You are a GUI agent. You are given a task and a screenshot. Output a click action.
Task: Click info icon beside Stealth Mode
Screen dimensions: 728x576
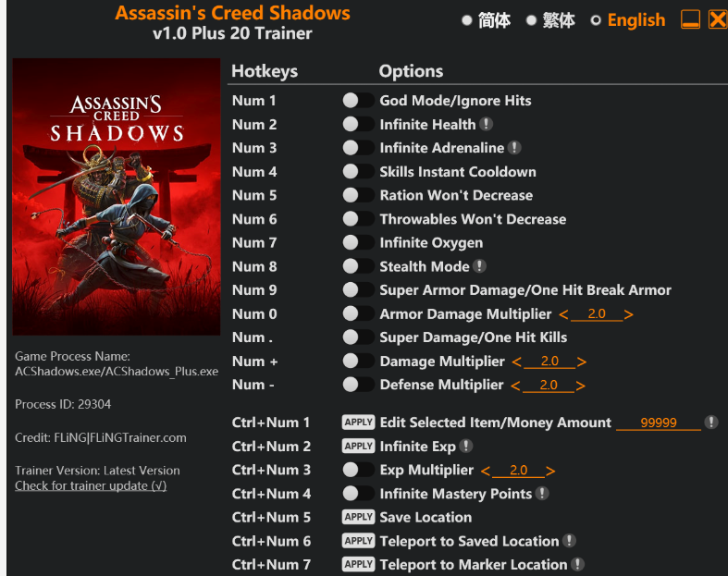coord(479,266)
